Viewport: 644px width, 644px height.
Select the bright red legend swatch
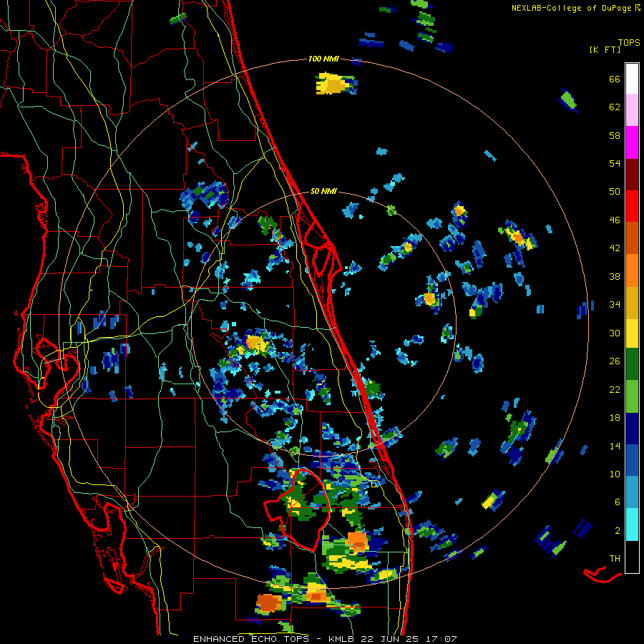point(632,206)
